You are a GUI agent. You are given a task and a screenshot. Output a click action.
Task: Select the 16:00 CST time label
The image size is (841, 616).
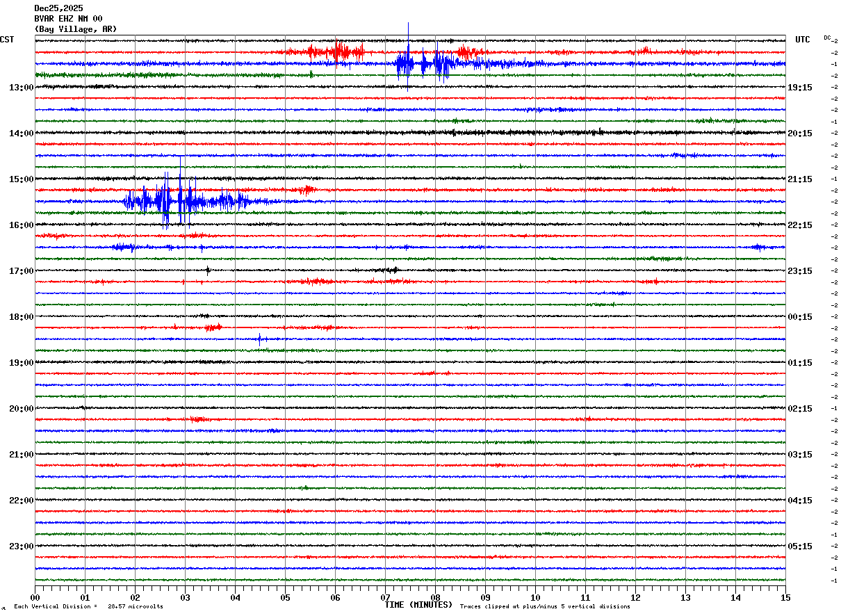coord(22,225)
